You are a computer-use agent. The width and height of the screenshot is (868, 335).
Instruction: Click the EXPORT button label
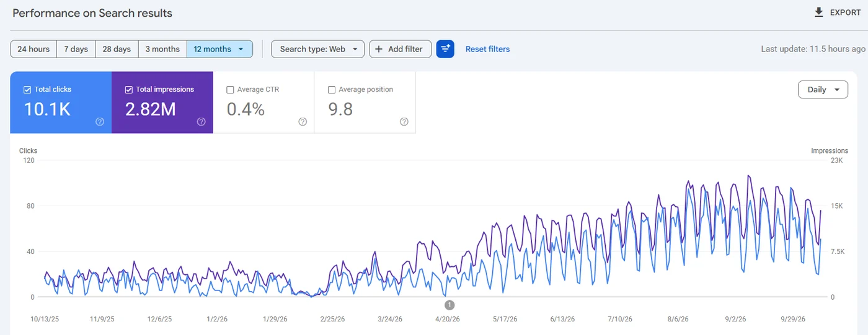(845, 12)
